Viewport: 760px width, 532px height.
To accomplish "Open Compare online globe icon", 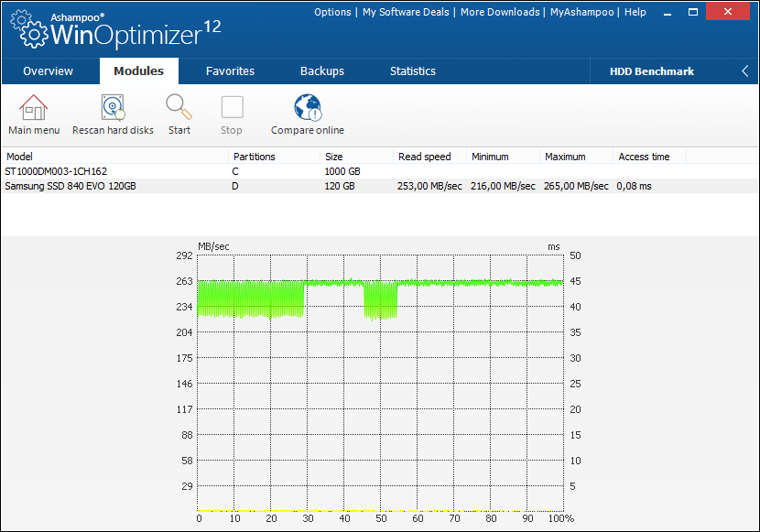I will pos(308,107).
